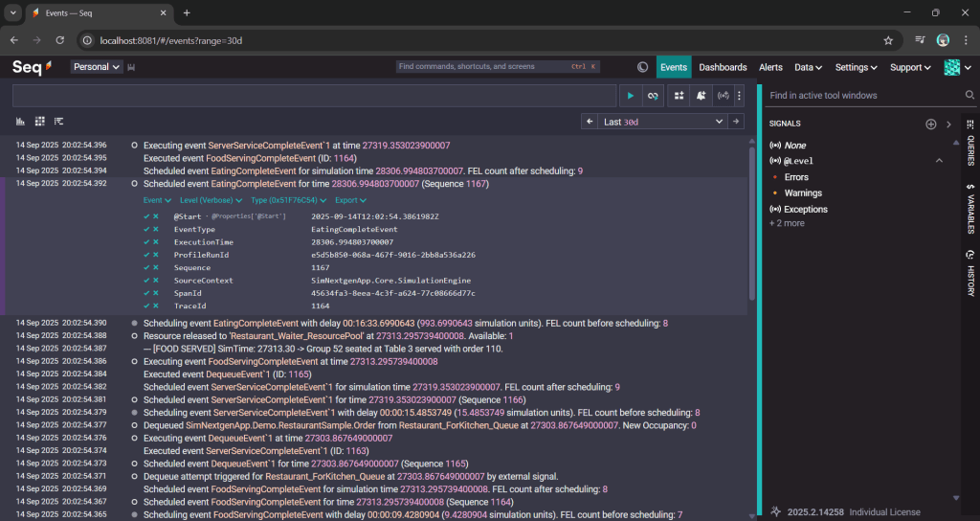Run the query with the play button

(630, 96)
